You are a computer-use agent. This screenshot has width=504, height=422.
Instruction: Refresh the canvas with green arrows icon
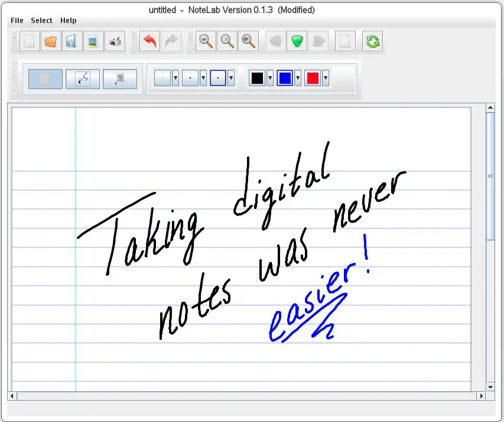(373, 41)
